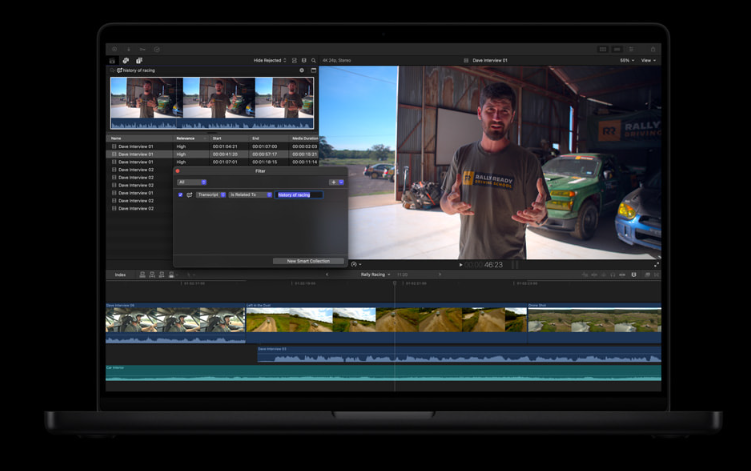Open the Titles and Generators sidebar

pos(139,60)
